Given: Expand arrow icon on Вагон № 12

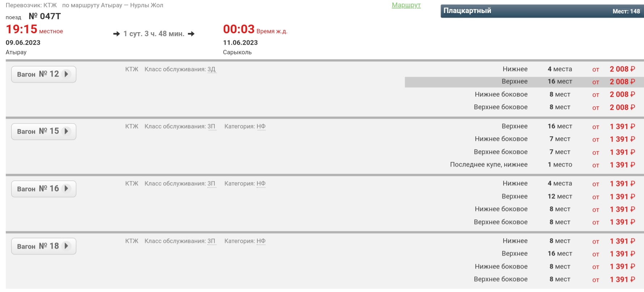Looking at the screenshot, I should (x=66, y=74).
